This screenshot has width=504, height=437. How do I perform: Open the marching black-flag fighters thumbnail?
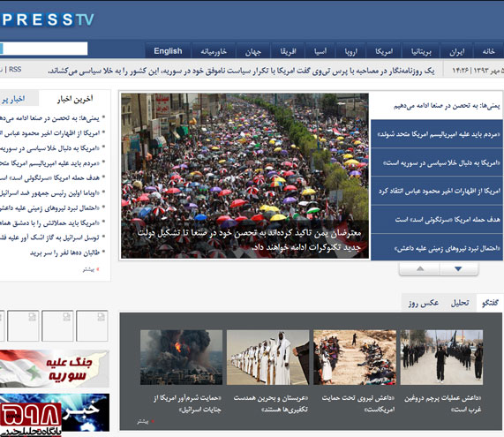point(441,358)
